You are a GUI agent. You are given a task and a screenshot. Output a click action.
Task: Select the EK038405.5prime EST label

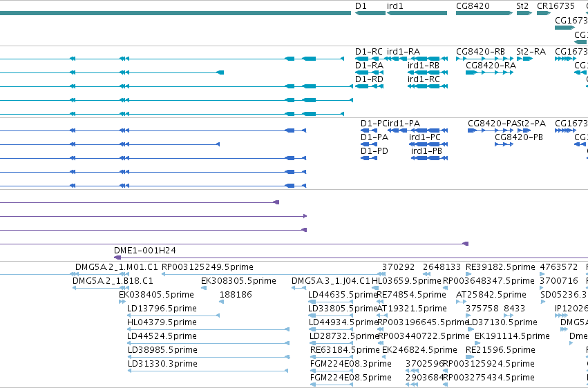pyautogui.click(x=156, y=295)
